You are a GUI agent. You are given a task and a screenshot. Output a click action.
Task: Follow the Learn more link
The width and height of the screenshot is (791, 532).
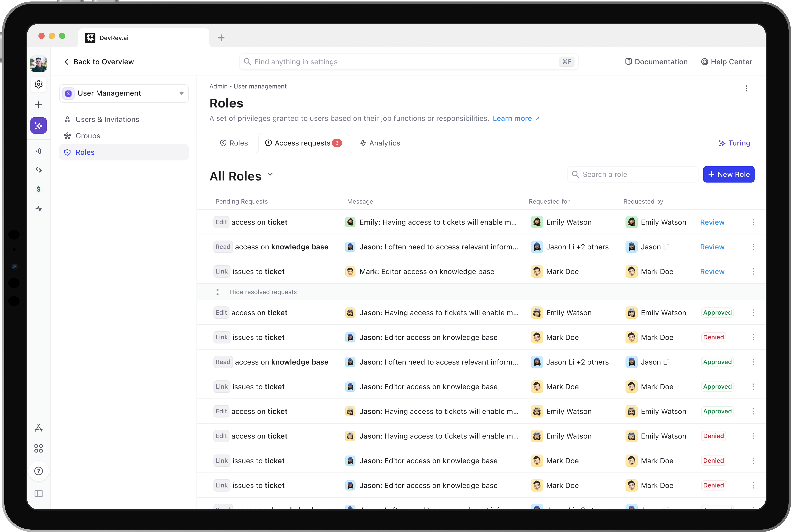516,118
